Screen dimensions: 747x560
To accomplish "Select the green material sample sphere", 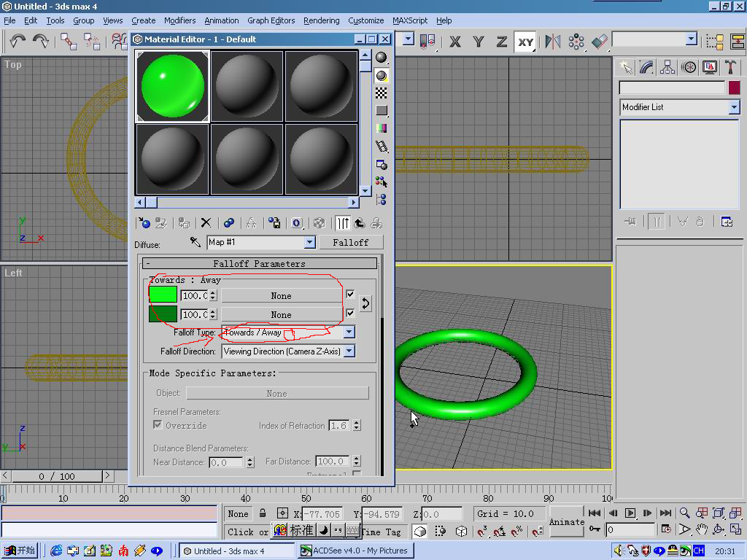I will pyautogui.click(x=172, y=86).
